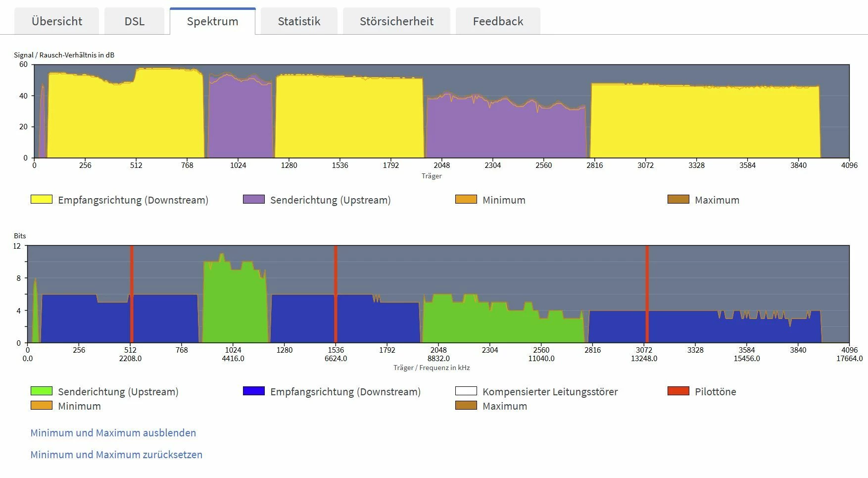Viewport: 868px width, 478px height.
Task: Open the Übersicht tab
Action: tap(57, 21)
